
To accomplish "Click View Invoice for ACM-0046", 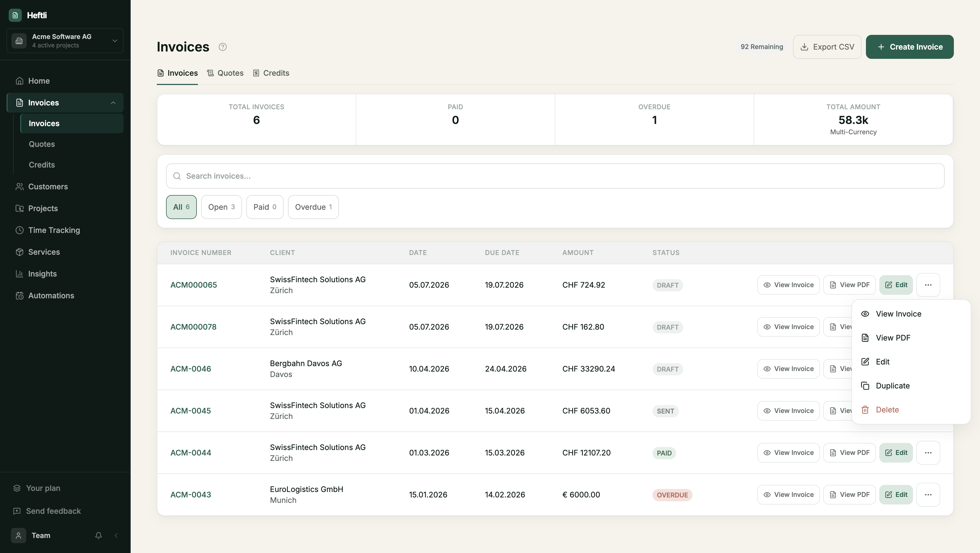I will coord(788,369).
